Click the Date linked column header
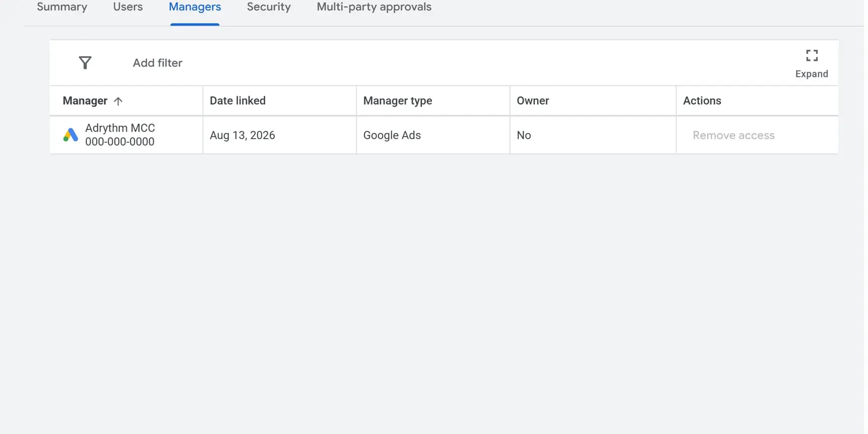Image resolution: width=868 pixels, height=434 pixels. pos(238,100)
